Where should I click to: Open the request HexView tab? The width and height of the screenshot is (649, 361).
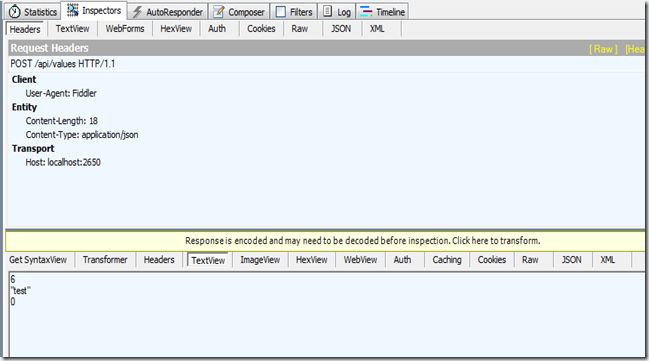click(176, 29)
